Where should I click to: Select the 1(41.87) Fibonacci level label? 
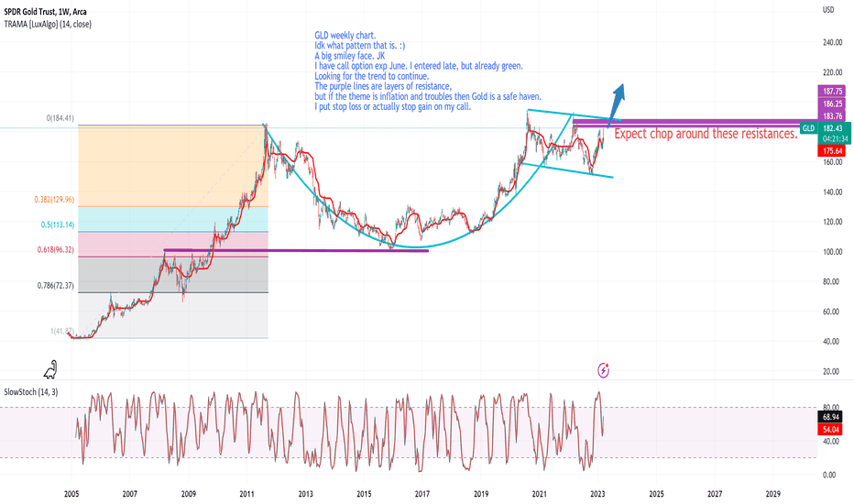tap(62, 331)
